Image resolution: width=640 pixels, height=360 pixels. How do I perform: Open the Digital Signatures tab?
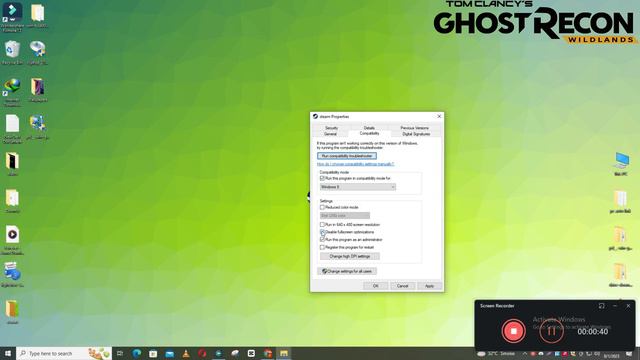(x=416, y=134)
